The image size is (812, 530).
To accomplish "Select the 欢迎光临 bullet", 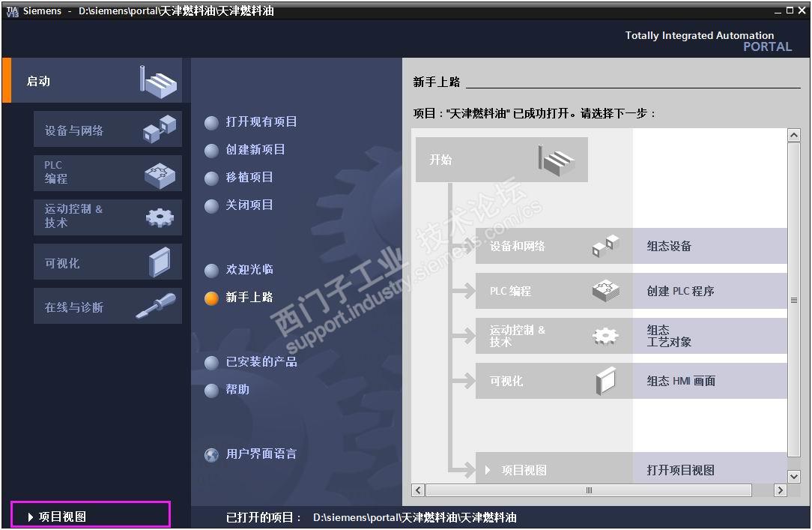I will click(x=211, y=271).
